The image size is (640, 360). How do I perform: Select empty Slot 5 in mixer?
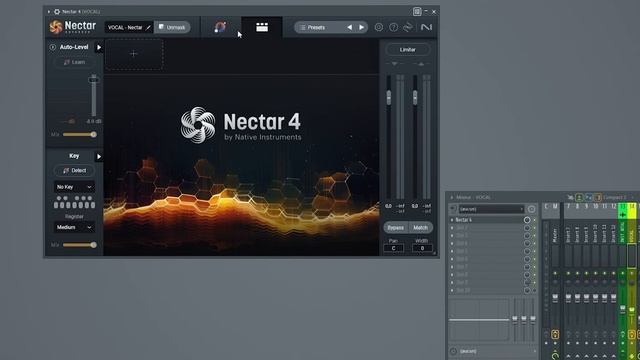click(489, 251)
